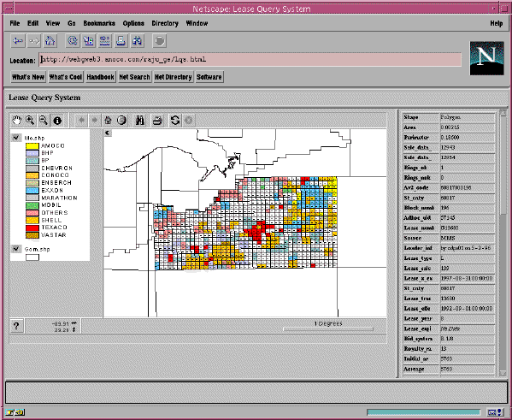This screenshot has width=512, height=420.
Task: Click the Block_numl attribute value
Action: tap(467, 208)
